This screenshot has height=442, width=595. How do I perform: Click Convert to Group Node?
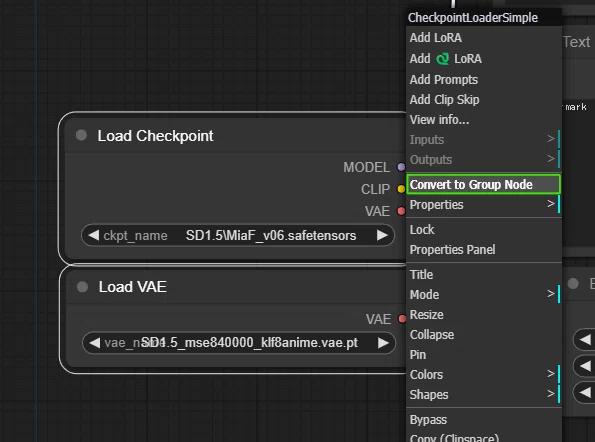click(x=484, y=184)
